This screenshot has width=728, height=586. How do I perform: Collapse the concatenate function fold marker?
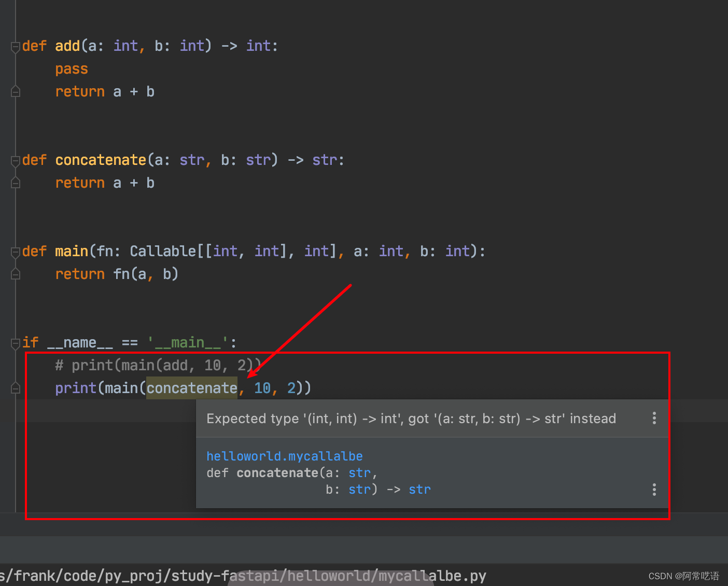pyautogui.click(x=16, y=161)
